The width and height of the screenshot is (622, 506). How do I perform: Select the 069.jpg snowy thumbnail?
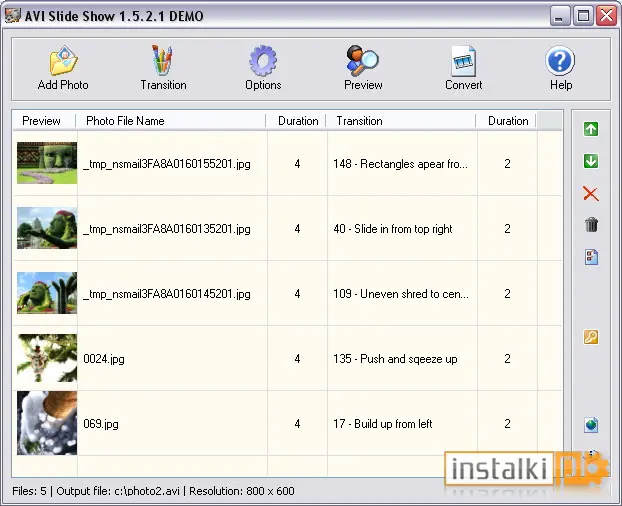click(x=47, y=423)
